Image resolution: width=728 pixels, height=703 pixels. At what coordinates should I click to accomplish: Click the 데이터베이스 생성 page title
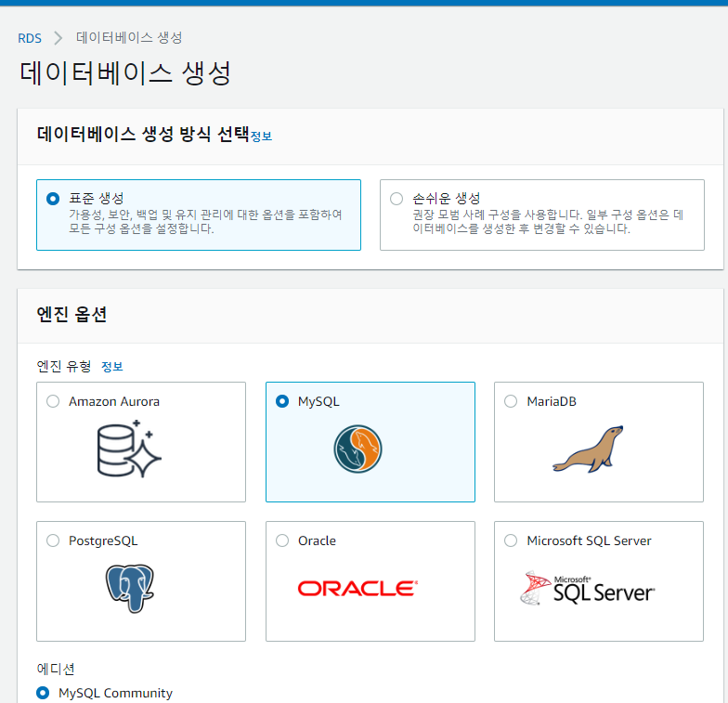pos(125,72)
